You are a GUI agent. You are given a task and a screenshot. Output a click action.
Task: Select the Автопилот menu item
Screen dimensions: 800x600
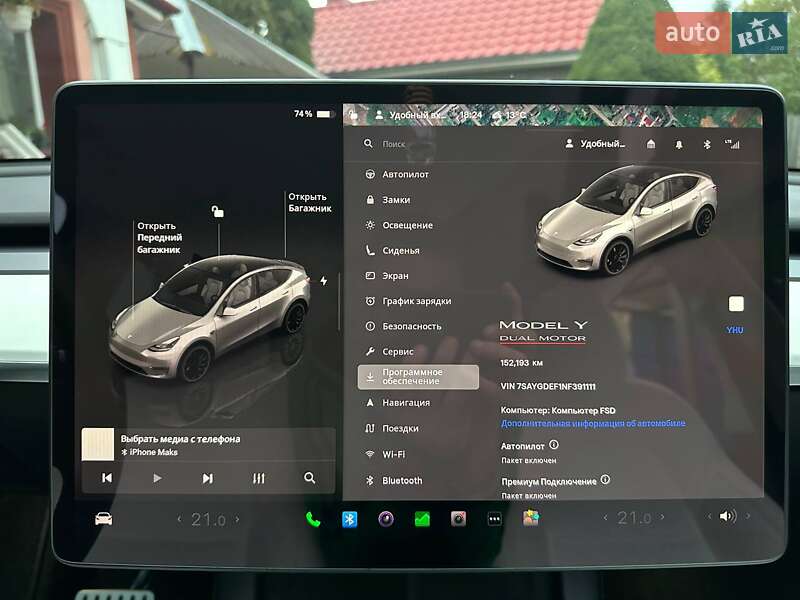click(x=405, y=174)
